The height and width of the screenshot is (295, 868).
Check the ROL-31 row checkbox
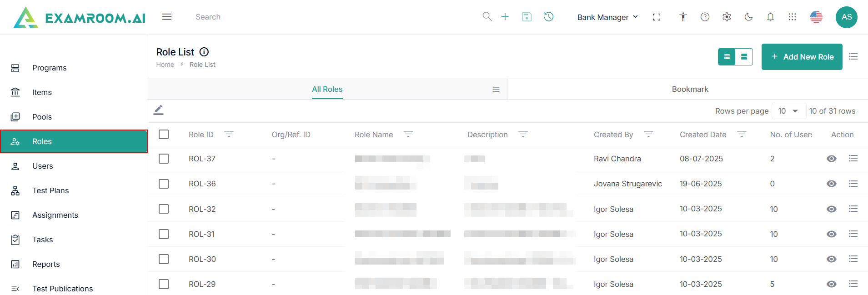point(164,234)
